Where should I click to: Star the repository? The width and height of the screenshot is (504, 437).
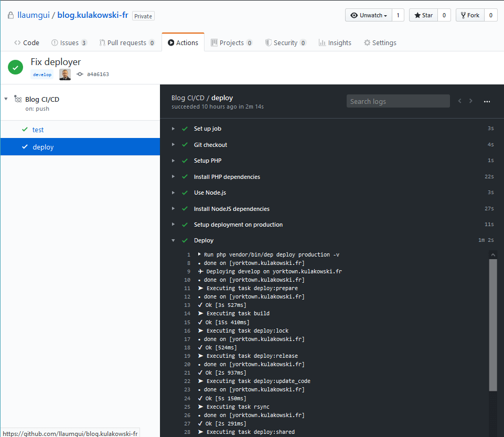[x=423, y=15]
